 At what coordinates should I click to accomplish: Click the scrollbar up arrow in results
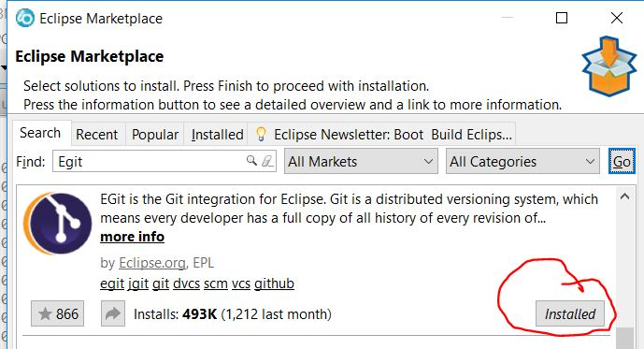[x=624, y=196]
